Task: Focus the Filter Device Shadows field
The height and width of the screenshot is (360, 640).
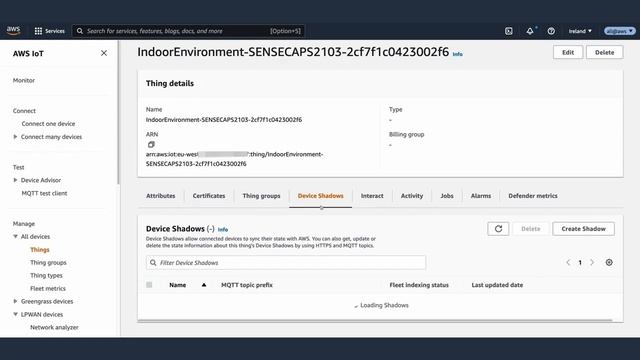Action: coord(286,262)
